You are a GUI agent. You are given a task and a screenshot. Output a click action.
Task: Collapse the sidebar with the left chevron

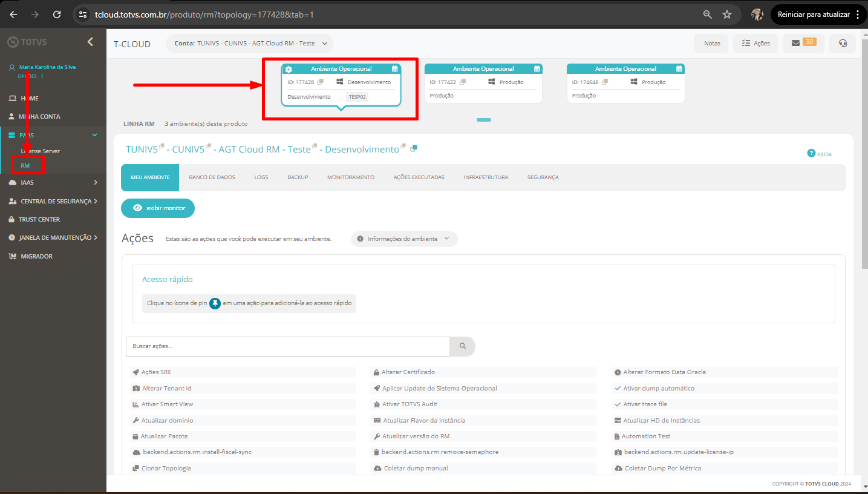pos(90,42)
